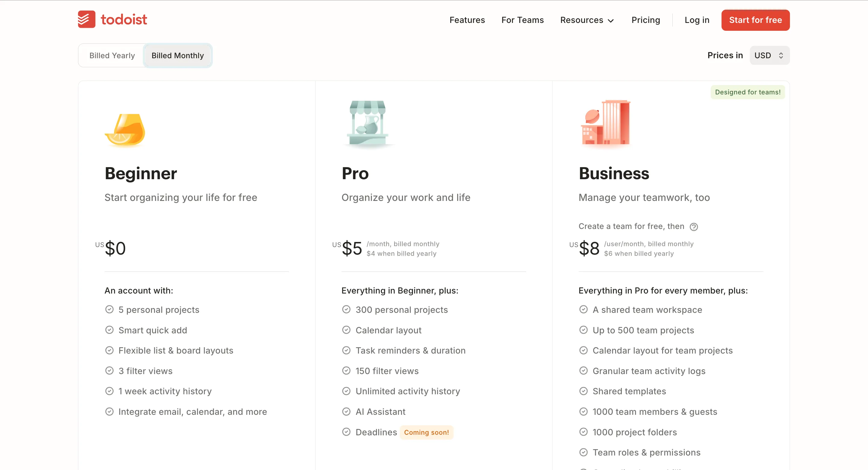Click 'Unlimited activity history' feature text
This screenshot has height=470, width=868.
click(x=408, y=391)
